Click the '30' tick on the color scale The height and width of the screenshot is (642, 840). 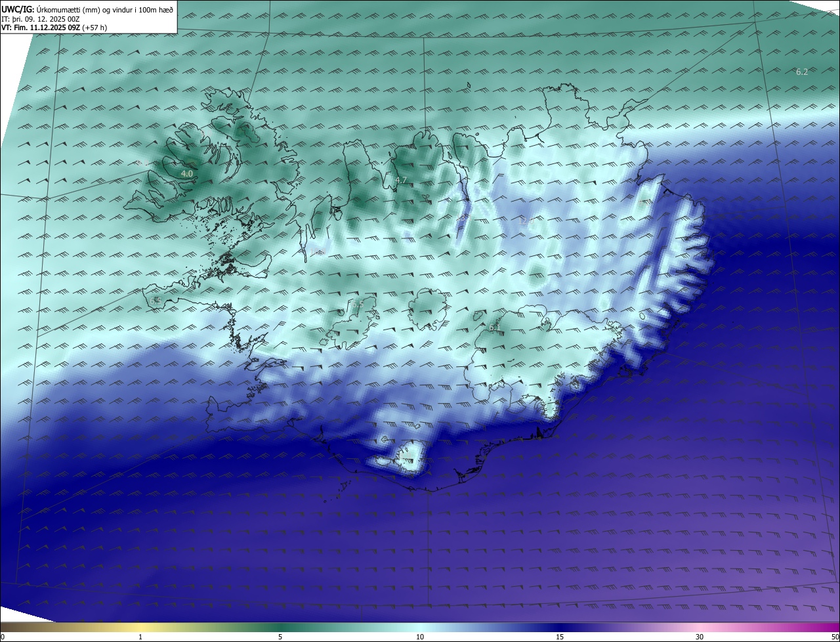coord(700,637)
